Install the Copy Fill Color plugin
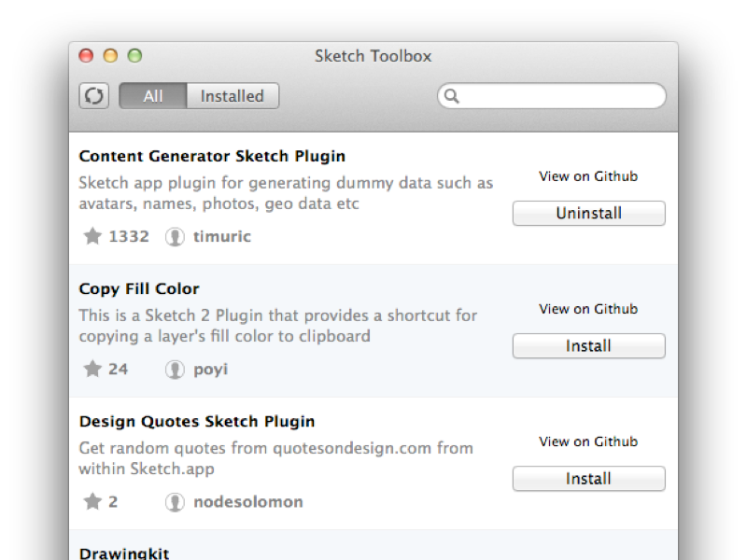 pyautogui.click(x=589, y=346)
